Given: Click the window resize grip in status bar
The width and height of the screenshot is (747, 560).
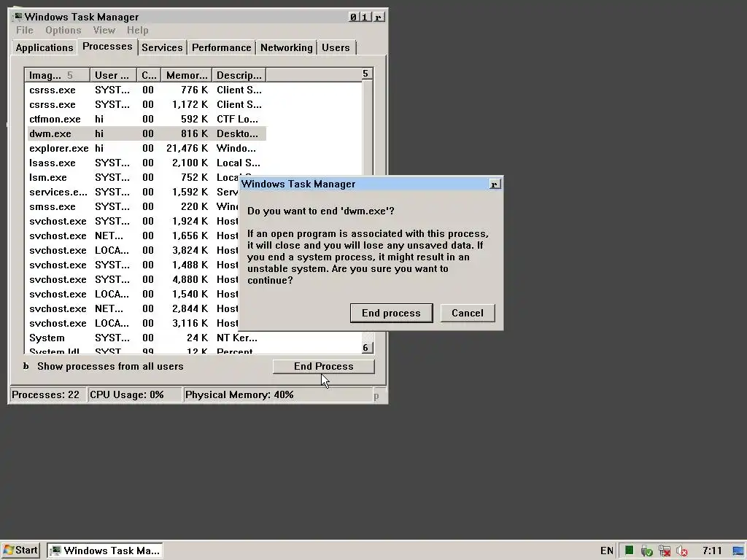Looking at the screenshot, I should 376,396.
